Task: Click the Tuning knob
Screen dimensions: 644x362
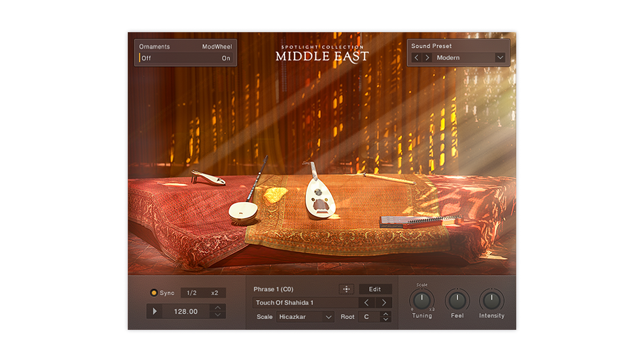Action: tap(422, 301)
